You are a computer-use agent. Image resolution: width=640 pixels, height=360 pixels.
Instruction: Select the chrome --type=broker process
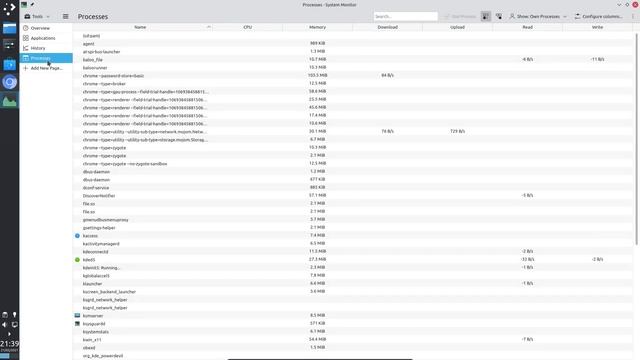[353, 84]
